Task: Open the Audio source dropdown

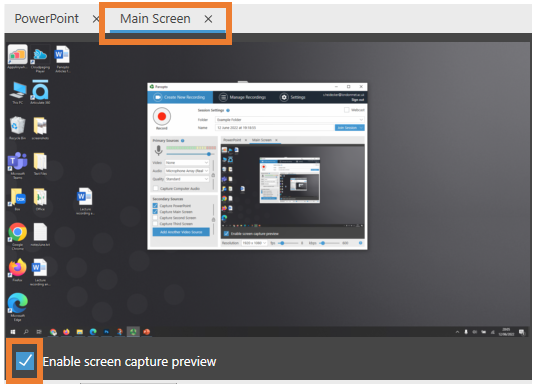Action: click(x=187, y=171)
